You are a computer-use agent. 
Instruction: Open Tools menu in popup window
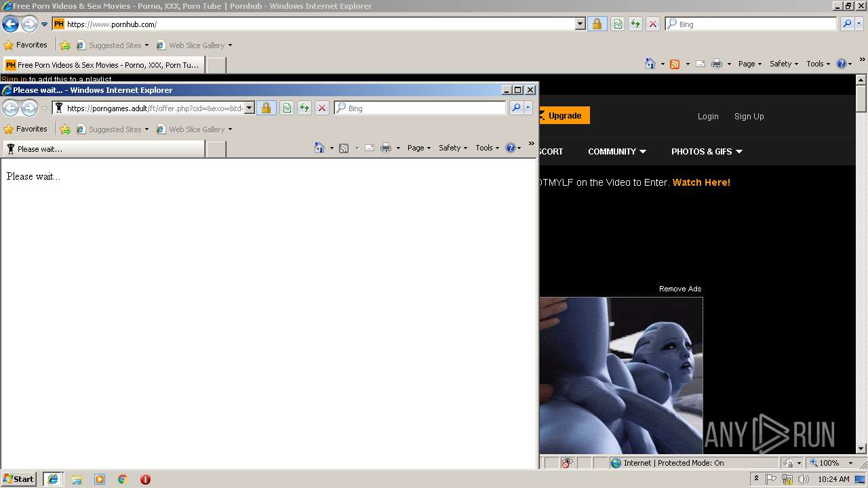tap(487, 148)
